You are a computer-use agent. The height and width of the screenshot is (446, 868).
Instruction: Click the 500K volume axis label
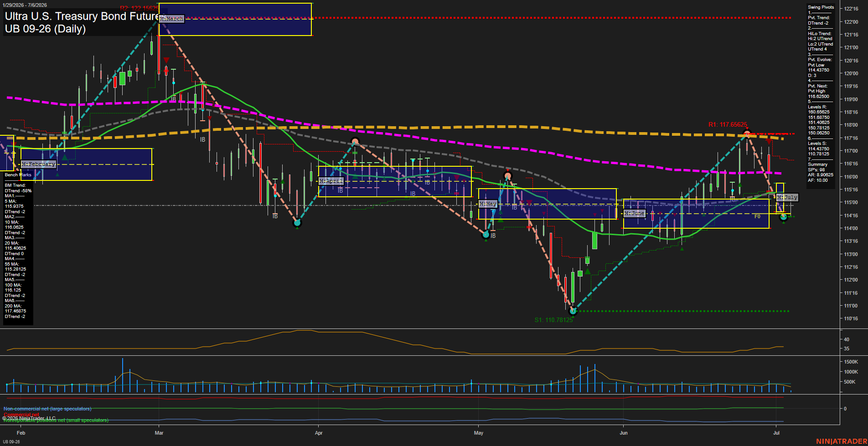tap(850, 382)
